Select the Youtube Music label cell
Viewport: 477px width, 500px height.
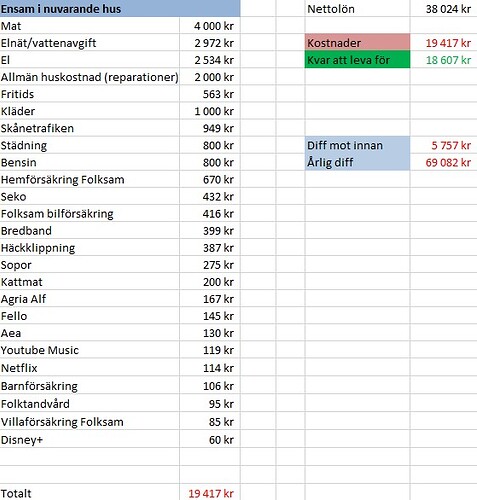(90, 350)
